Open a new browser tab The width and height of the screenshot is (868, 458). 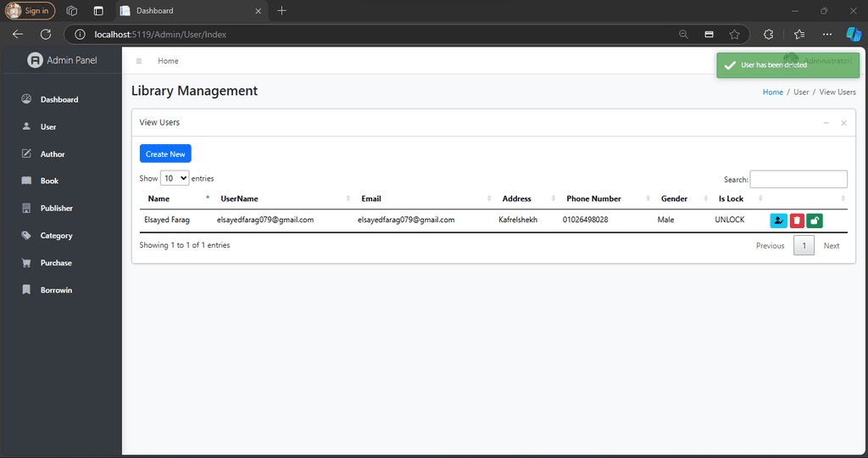click(x=281, y=10)
